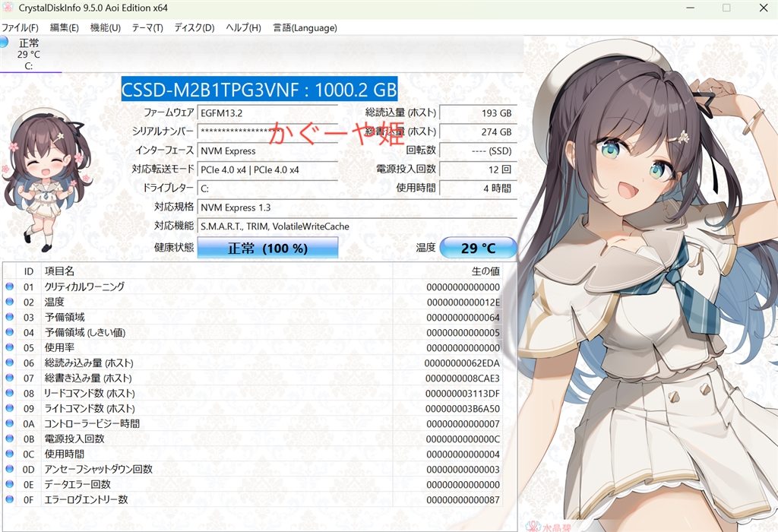Click status orb for row 06 総読み込み量
Screen dimensions: 778x532
pyautogui.click(x=9, y=363)
